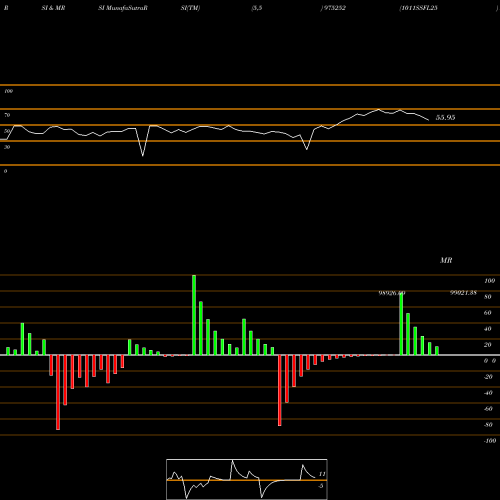Image resolution: width=500 pixels, height=500 pixels.
Task: Click the header text '(1011SSFL25'
Action: (418, 8)
